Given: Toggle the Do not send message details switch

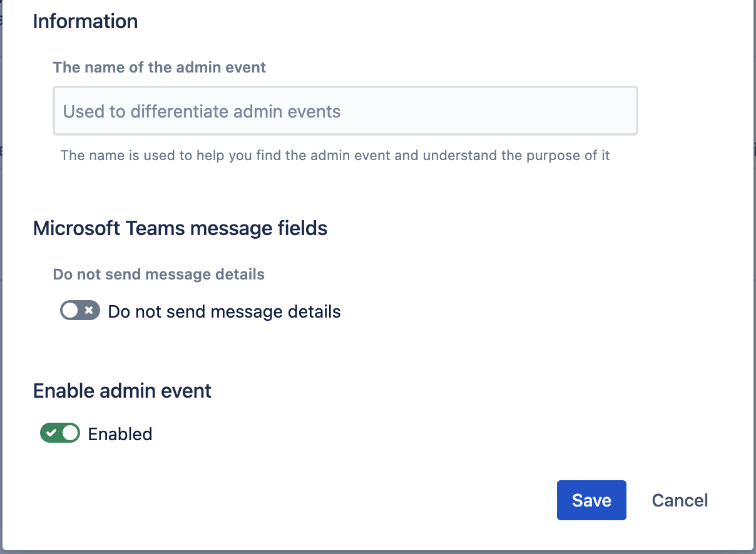Looking at the screenshot, I should [79, 311].
